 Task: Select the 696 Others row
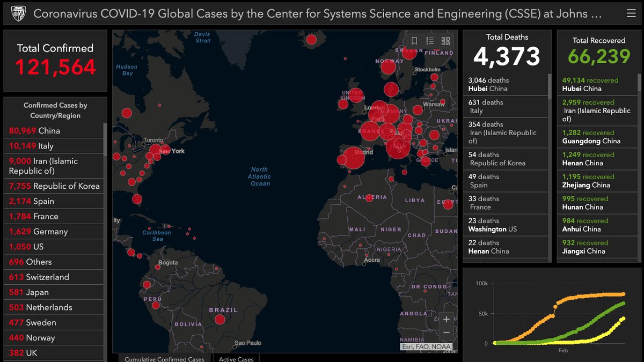[x=54, y=262]
